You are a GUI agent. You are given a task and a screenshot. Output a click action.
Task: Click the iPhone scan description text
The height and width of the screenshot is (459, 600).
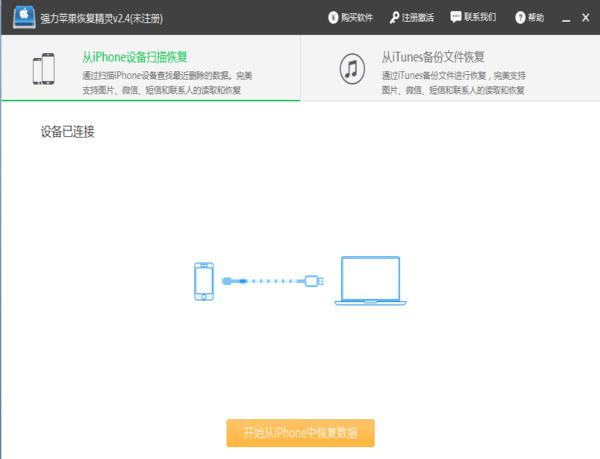(x=167, y=83)
